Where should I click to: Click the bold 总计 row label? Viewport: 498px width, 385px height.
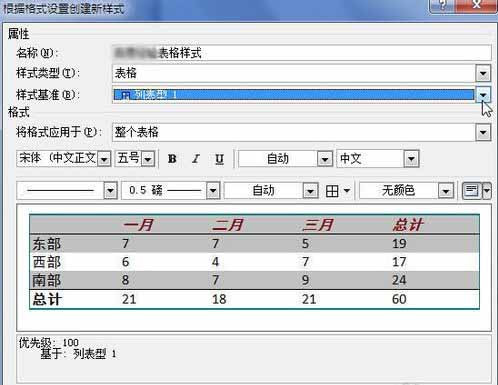[47, 299]
